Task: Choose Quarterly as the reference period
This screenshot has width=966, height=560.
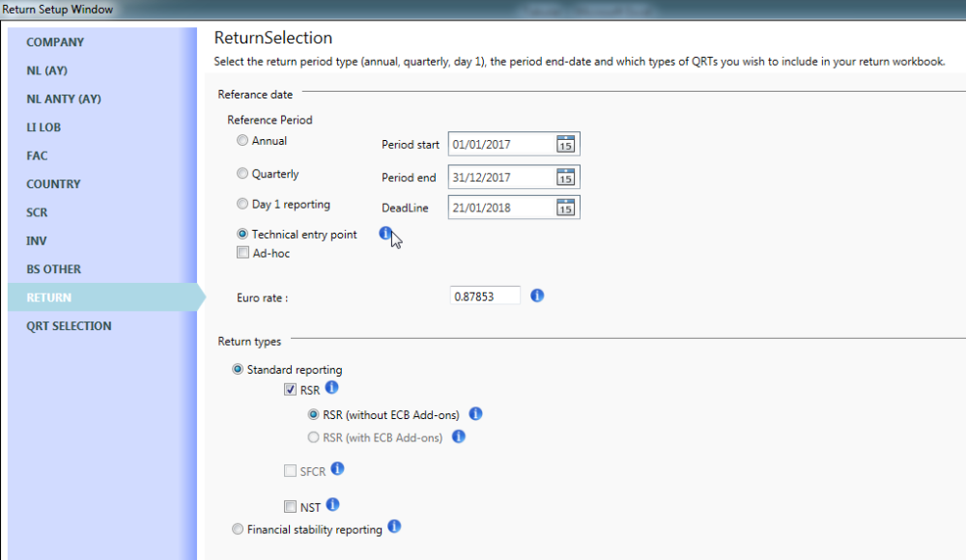Action: [242, 172]
